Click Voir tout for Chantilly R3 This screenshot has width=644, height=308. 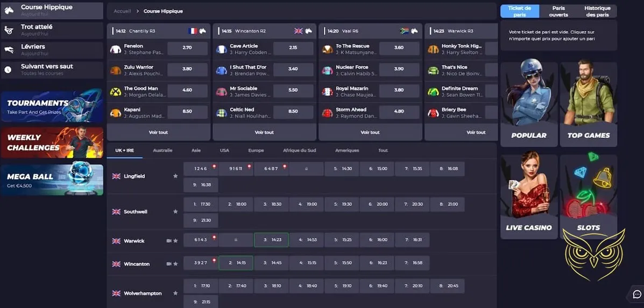[158, 132]
